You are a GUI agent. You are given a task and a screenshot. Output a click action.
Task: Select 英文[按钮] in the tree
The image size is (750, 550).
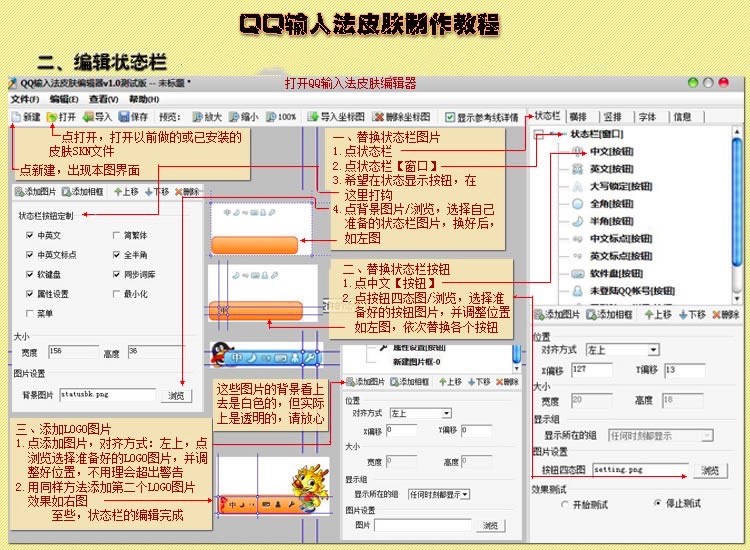coord(611,169)
